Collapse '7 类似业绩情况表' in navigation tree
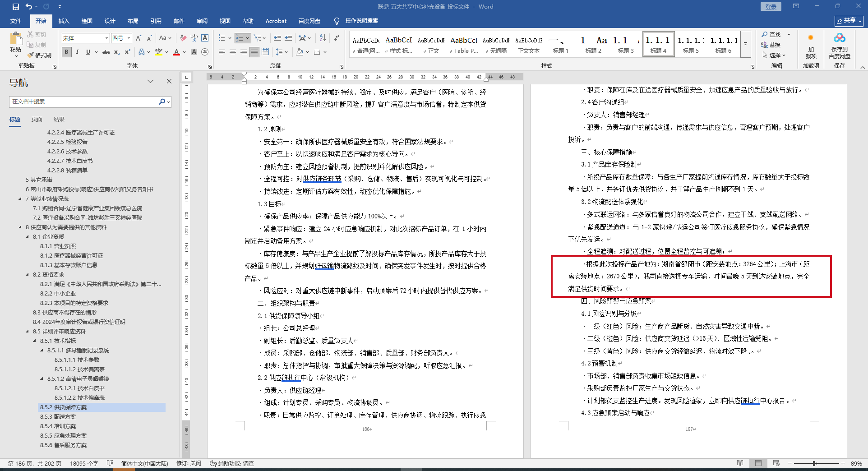The width and height of the screenshot is (868, 471). point(20,199)
